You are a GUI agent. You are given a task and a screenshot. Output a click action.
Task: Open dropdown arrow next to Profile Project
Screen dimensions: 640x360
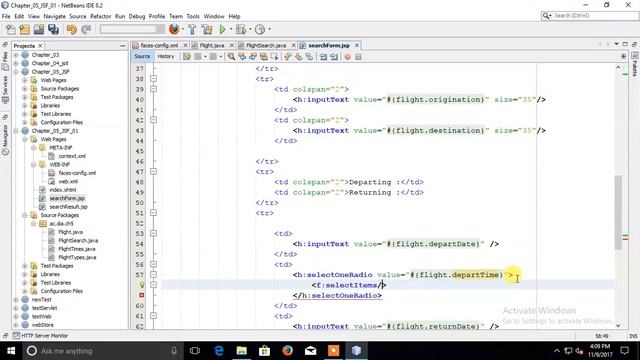pyautogui.click(x=269, y=29)
